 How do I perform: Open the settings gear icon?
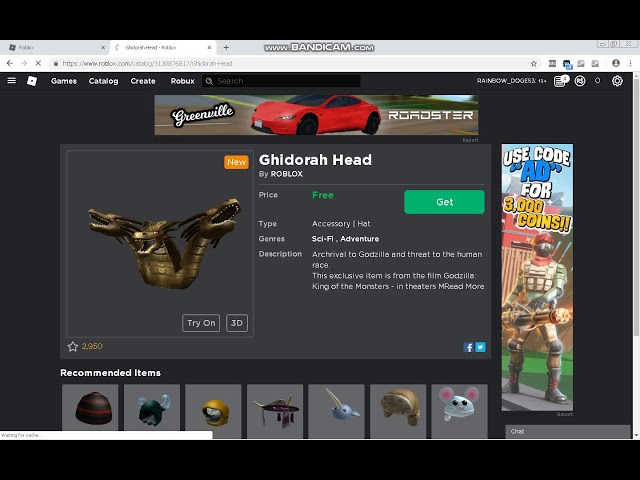617,81
